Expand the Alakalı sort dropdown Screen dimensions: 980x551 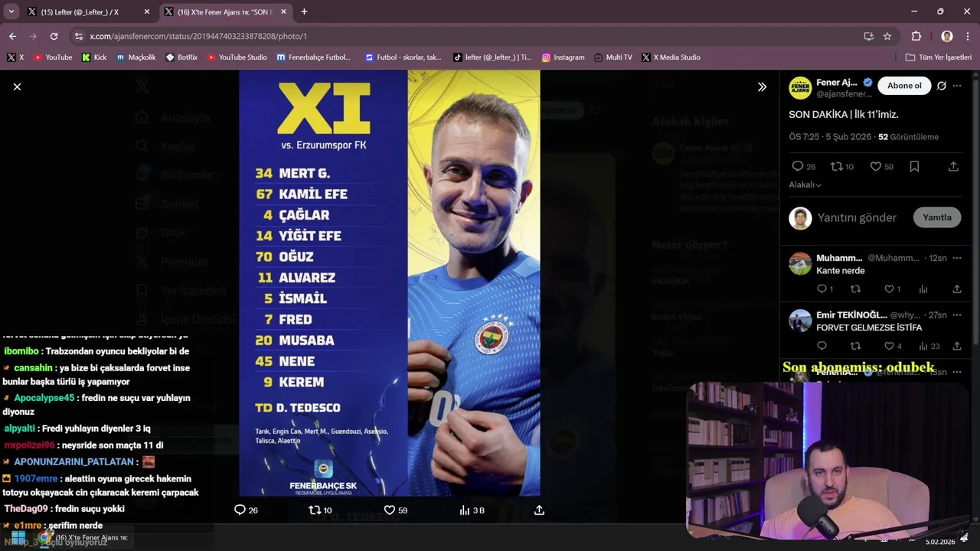805,184
